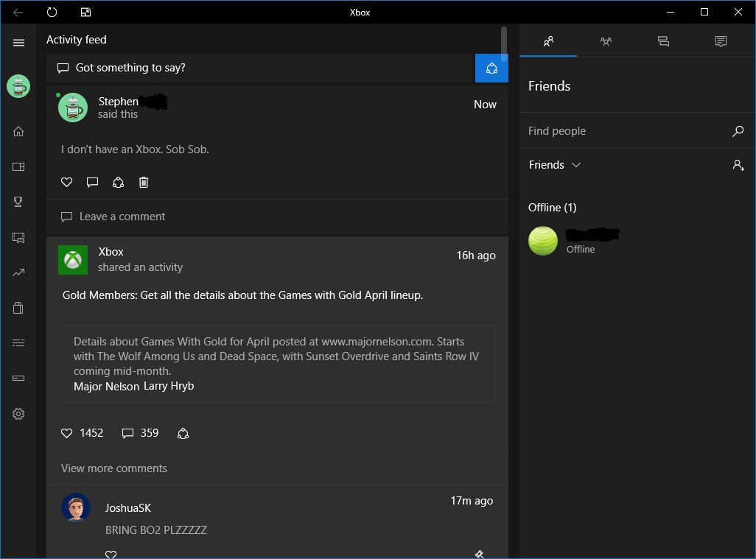Open JoshuaSK's profile name
This screenshot has width=756, height=559.
[x=127, y=508]
